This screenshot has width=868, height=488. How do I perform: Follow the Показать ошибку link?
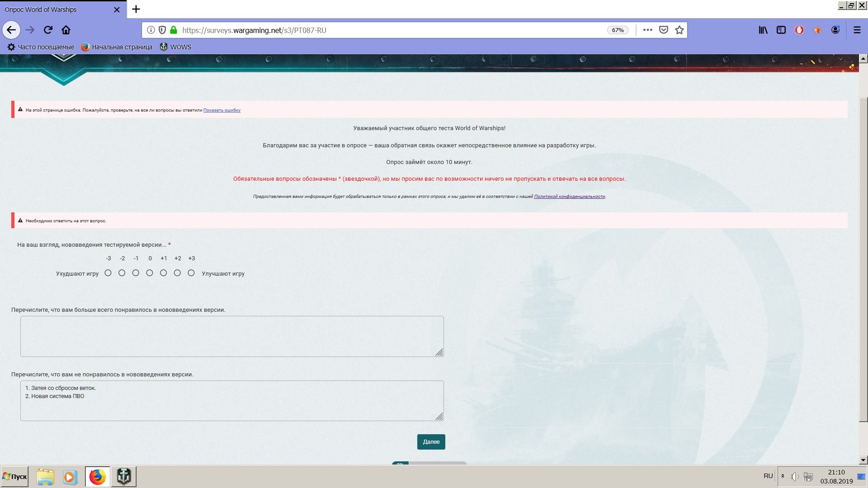(222, 110)
